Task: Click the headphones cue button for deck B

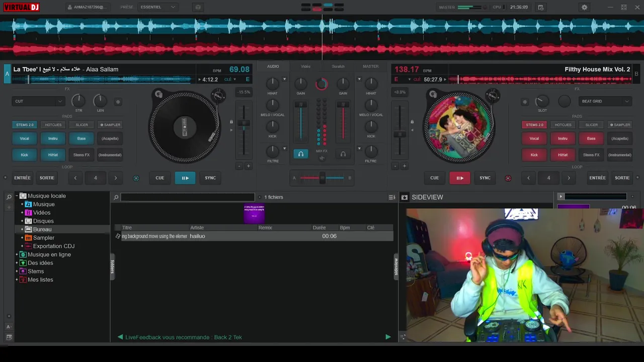Action: pyautogui.click(x=343, y=154)
